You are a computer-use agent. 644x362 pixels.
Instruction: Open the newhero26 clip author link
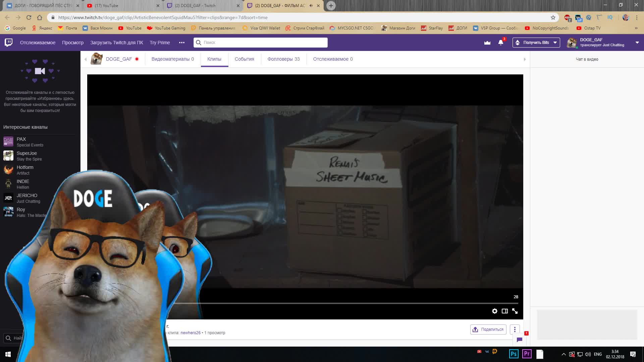coord(190,333)
